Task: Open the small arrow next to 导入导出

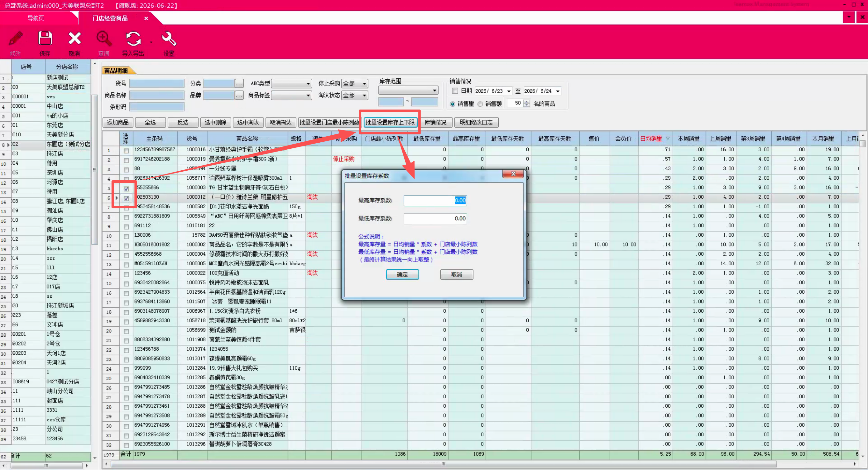Action: pyautogui.click(x=151, y=42)
